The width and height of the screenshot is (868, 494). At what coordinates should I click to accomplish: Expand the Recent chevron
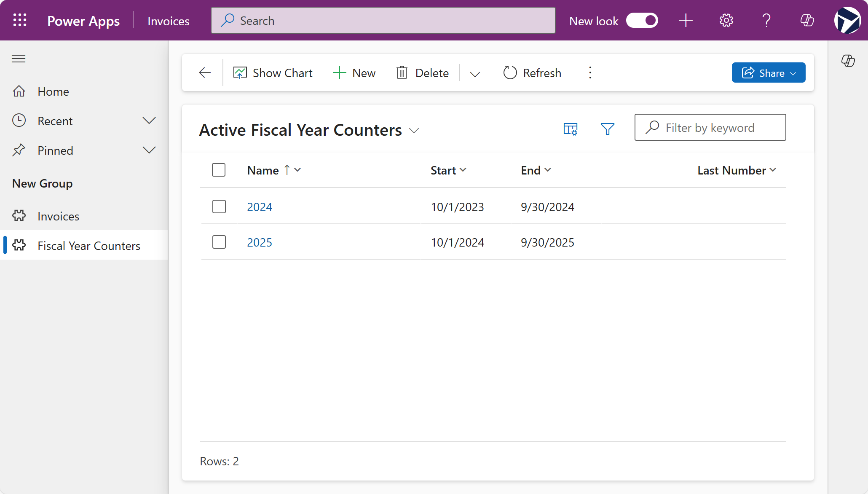[149, 121]
